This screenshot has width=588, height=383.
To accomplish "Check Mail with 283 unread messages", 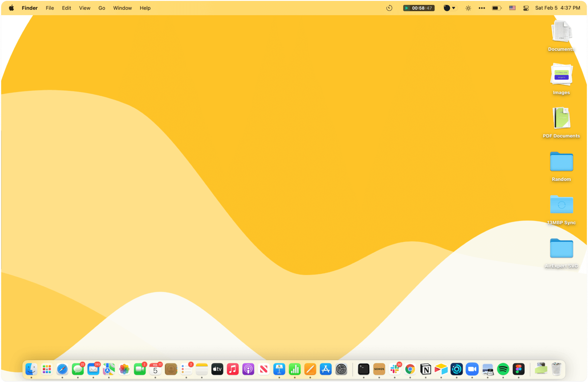I will [x=93, y=369].
